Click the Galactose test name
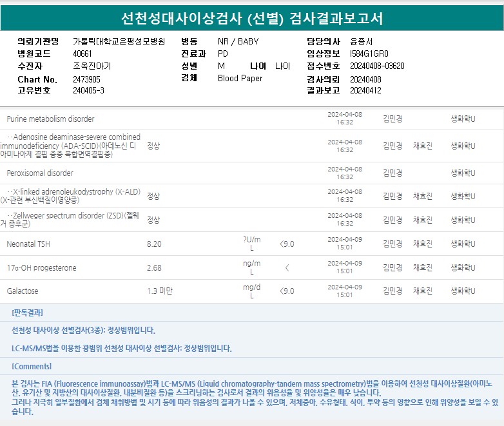Viewport: 504px width, 426px height. [x=23, y=291]
